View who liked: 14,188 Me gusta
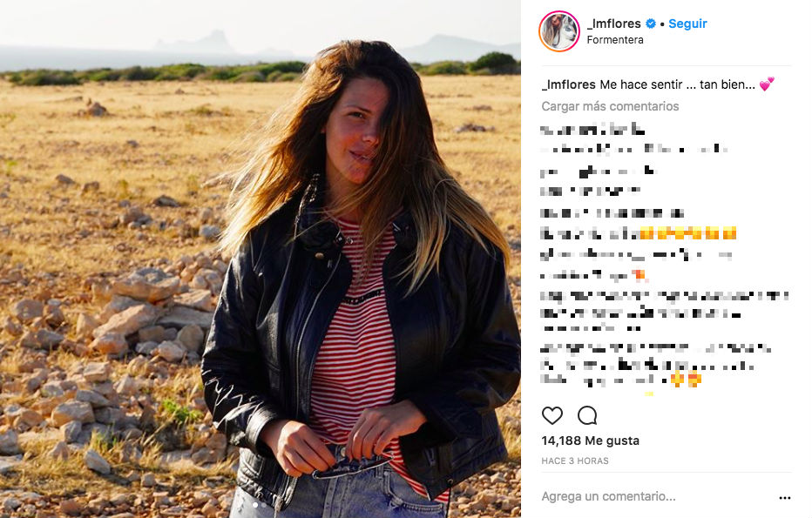The width and height of the screenshot is (812, 518). click(591, 441)
